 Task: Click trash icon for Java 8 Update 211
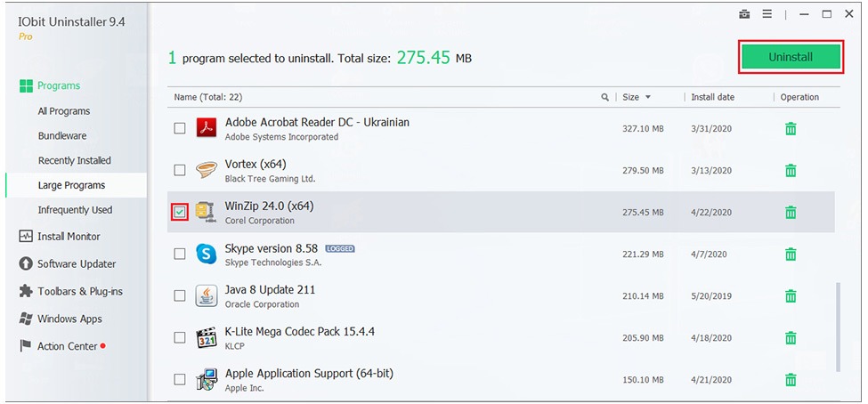pos(791,296)
